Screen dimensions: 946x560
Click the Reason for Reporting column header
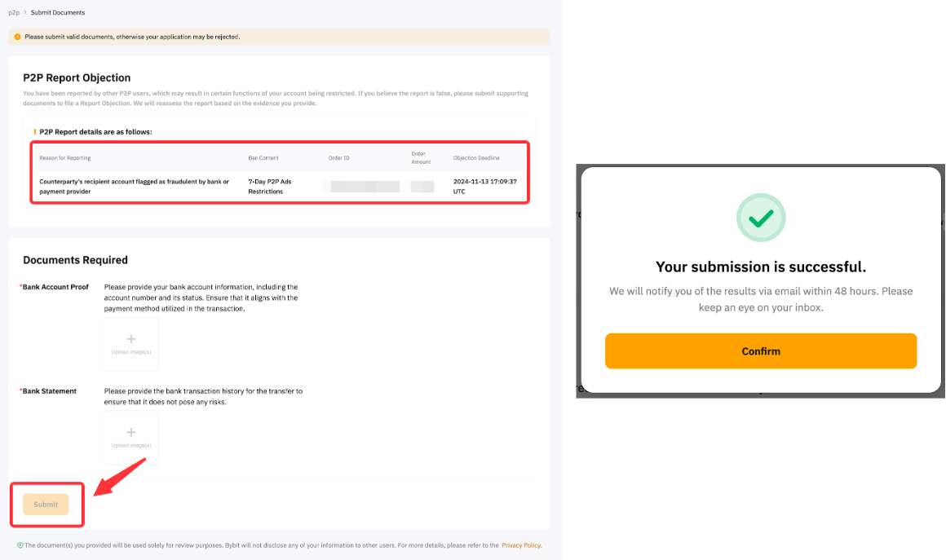[x=65, y=157]
